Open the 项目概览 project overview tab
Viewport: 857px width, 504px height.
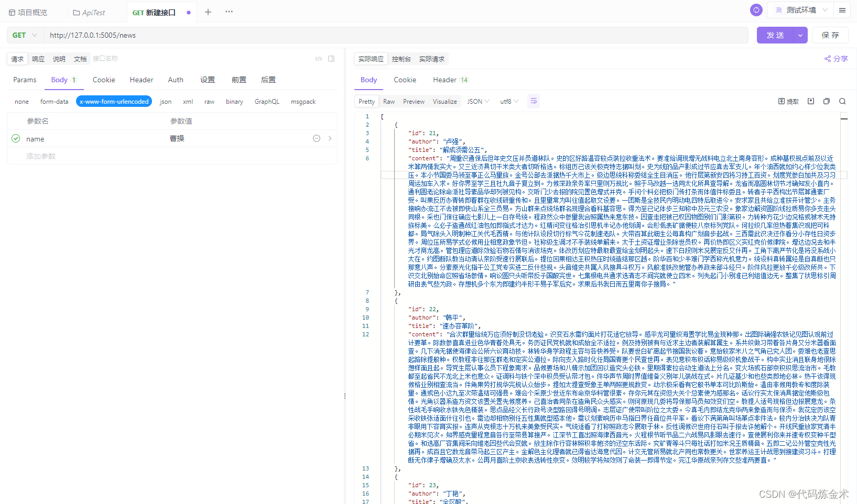(28, 12)
